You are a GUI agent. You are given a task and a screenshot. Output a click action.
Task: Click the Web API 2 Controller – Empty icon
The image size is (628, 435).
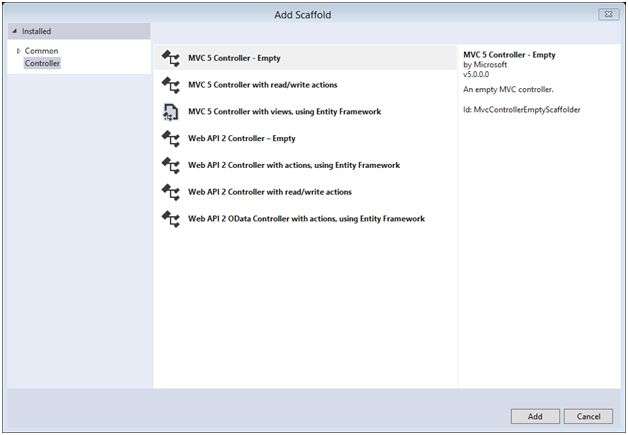(170, 139)
